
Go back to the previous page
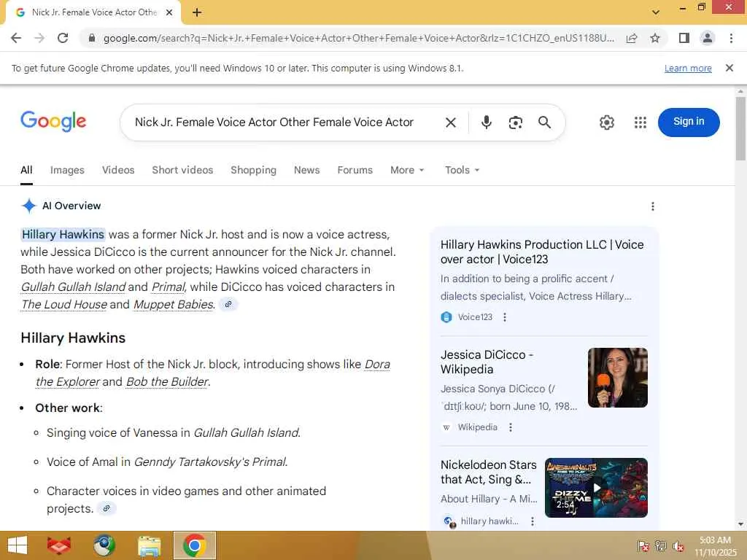point(16,38)
